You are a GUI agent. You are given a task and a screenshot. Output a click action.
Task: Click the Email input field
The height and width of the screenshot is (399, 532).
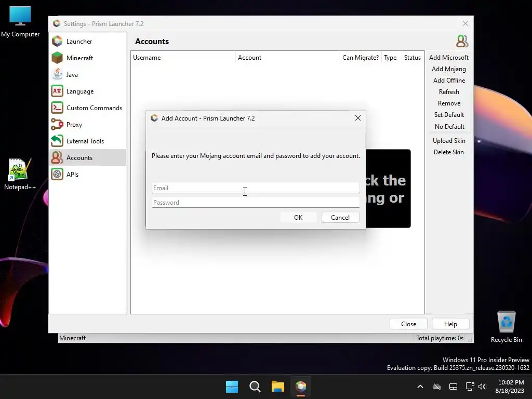tap(256, 188)
